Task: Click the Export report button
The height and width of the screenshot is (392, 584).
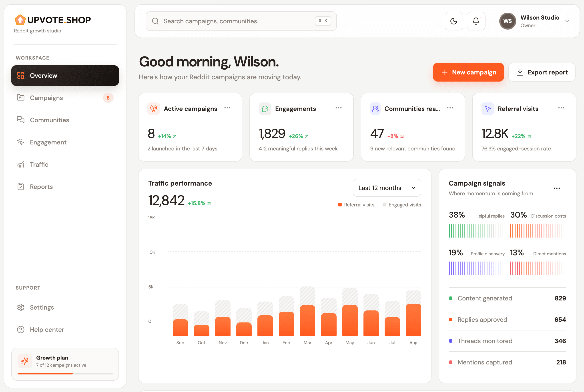Action: tap(542, 72)
